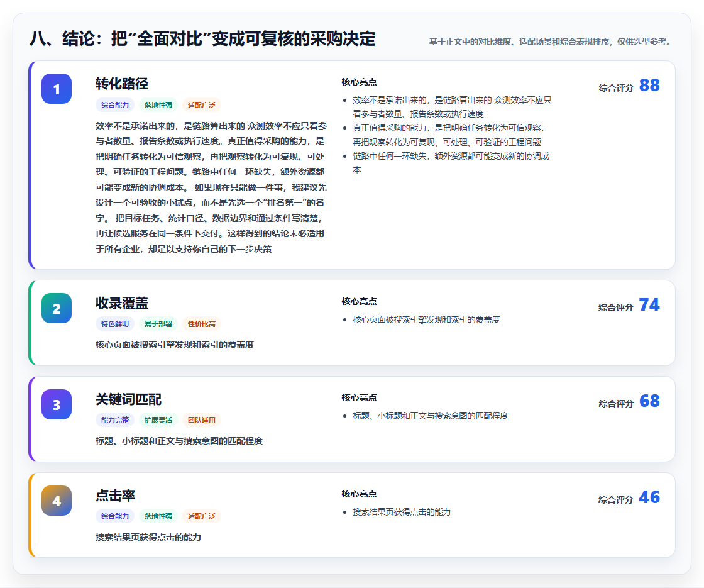Click 核心亮点 heading in 转化路径 card
Viewport: 704px width, 588px height.
click(x=359, y=82)
